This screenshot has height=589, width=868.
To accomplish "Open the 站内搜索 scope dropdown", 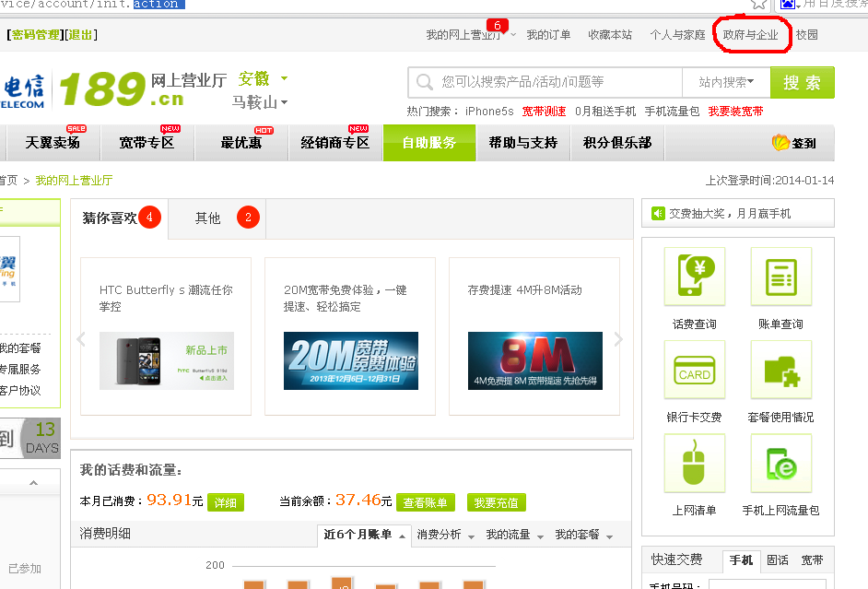I will [x=726, y=82].
